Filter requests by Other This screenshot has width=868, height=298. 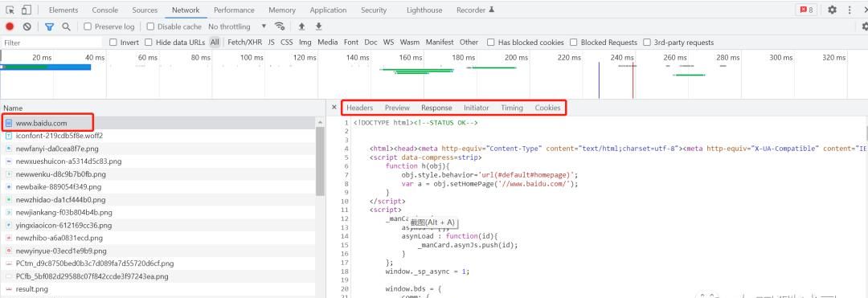[x=469, y=43]
